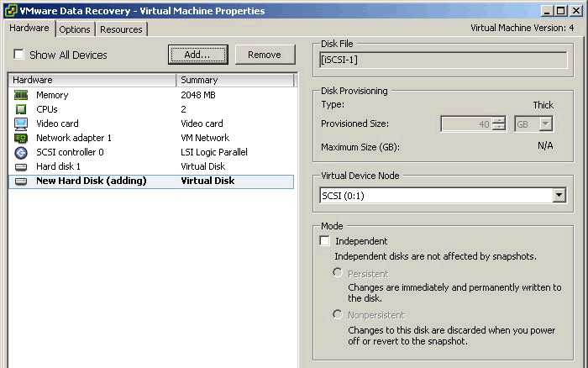Click the Provisioned Size stepper up arrow
Image resolution: width=588 pixels, height=368 pixels.
[499, 120]
